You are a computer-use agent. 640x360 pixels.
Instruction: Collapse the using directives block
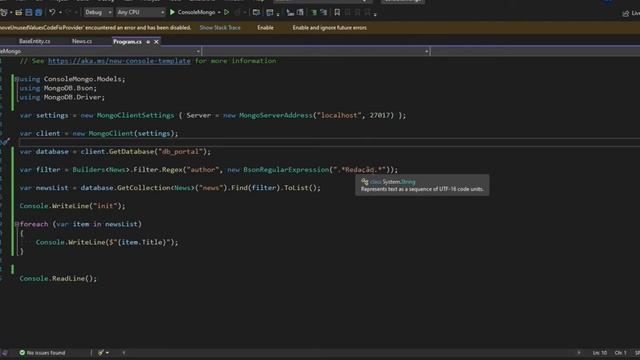click(17, 79)
